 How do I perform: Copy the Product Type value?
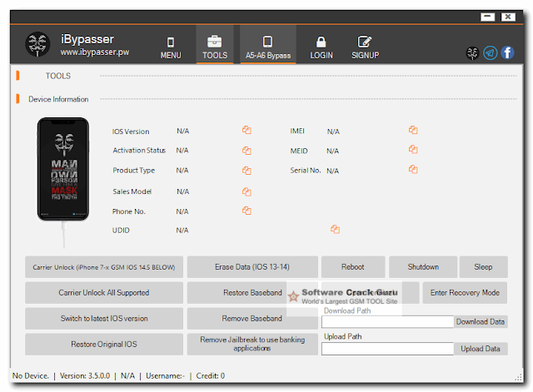[x=247, y=170]
